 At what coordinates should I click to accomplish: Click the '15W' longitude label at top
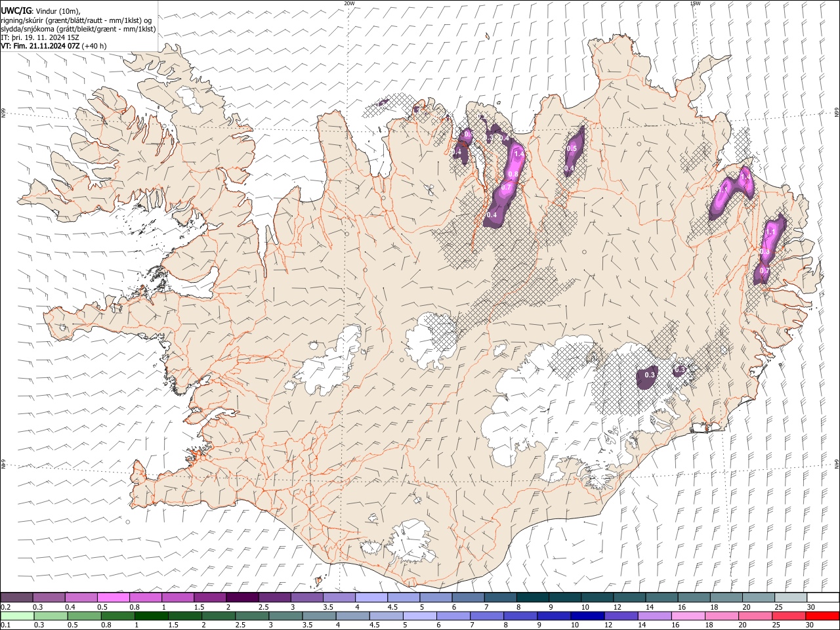click(x=695, y=3)
